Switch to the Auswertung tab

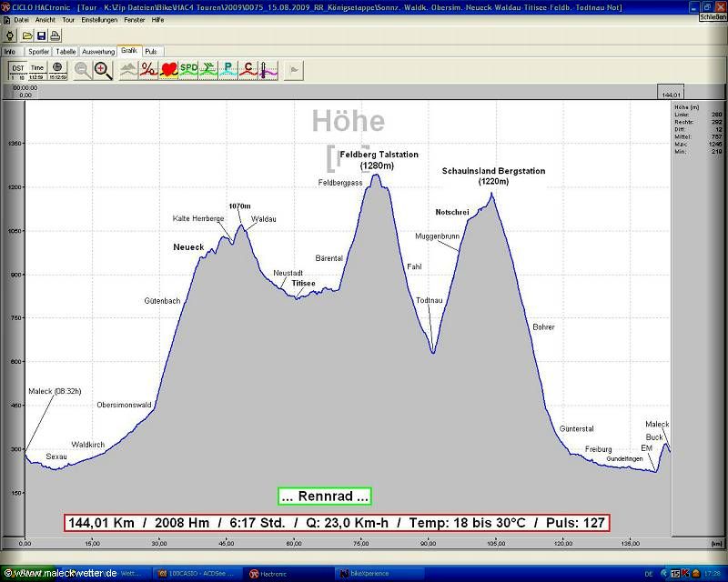pyautogui.click(x=98, y=52)
